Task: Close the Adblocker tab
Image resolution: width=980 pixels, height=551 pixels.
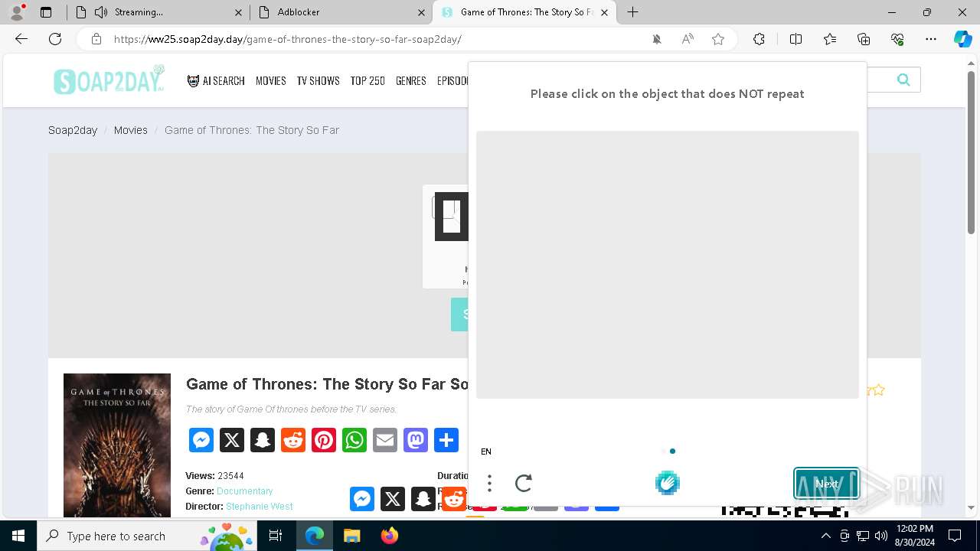Action: pyautogui.click(x=421, y=12)
